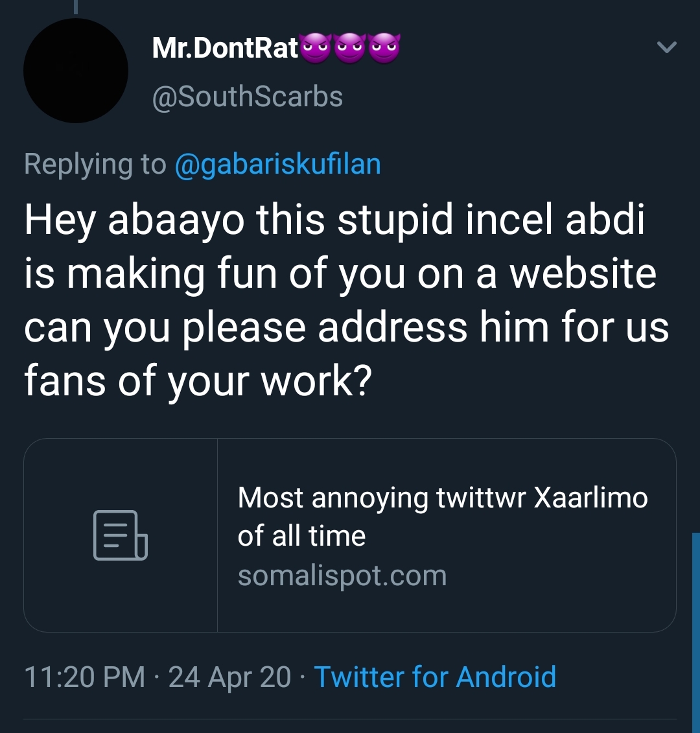Click the 11:20 PM timestamp
The height and width of the screenshot is (733, 700).
click(x=85, y=677)
